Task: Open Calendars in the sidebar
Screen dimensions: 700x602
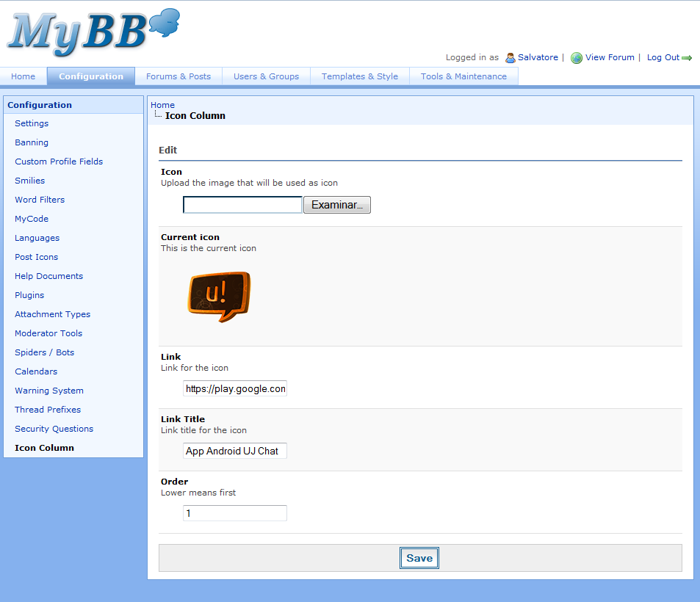Action: [36, 371]
